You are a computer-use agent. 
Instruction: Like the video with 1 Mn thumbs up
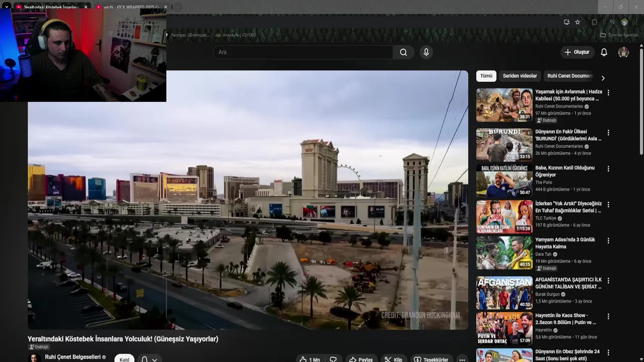[310, 359]
